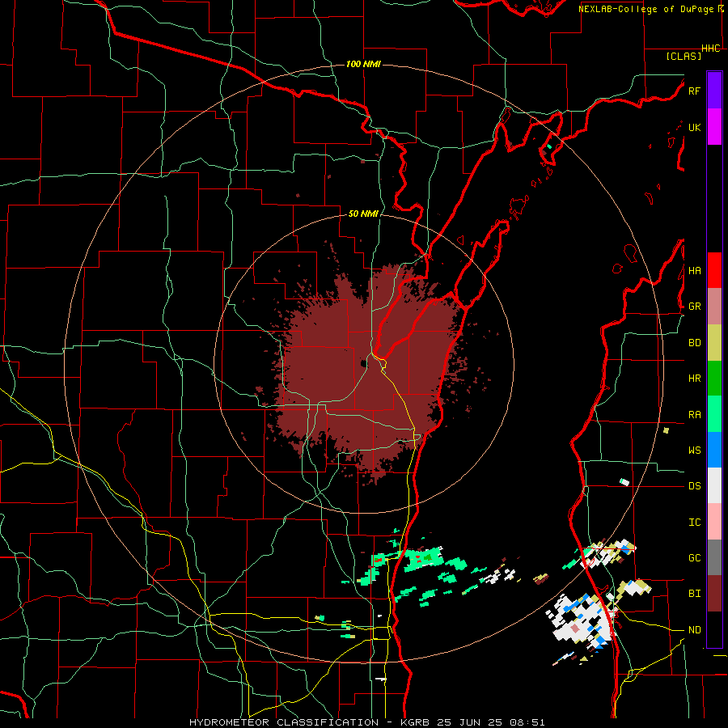Click the black radar site dot at center
Screen dimensions: 728x728
point(363,363)
